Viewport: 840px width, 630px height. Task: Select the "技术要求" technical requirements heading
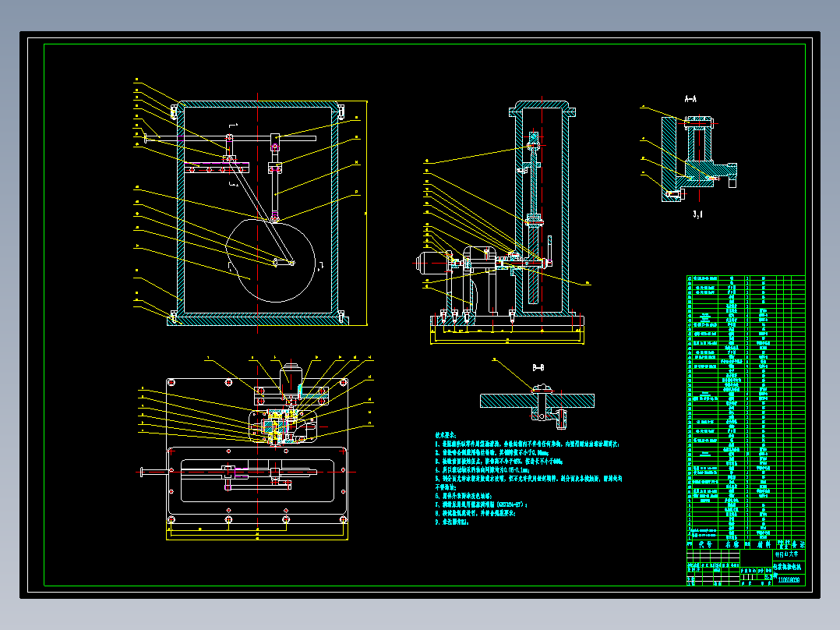tap(446, 435)
